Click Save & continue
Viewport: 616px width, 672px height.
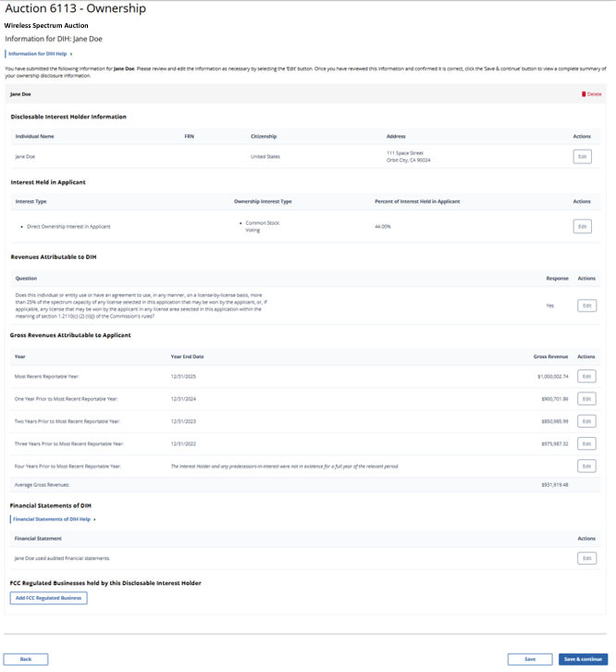(x=583, y=659)
